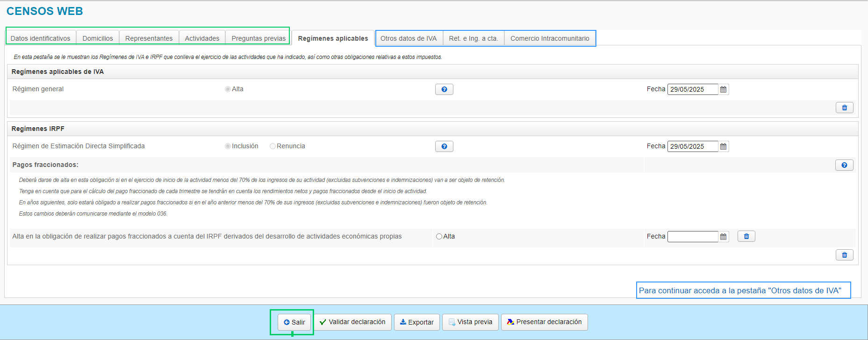The height and width of the screenshot is (340, 868).
Task: Click trash icon in IVA regimes section
Action: (x=844, y=108)
